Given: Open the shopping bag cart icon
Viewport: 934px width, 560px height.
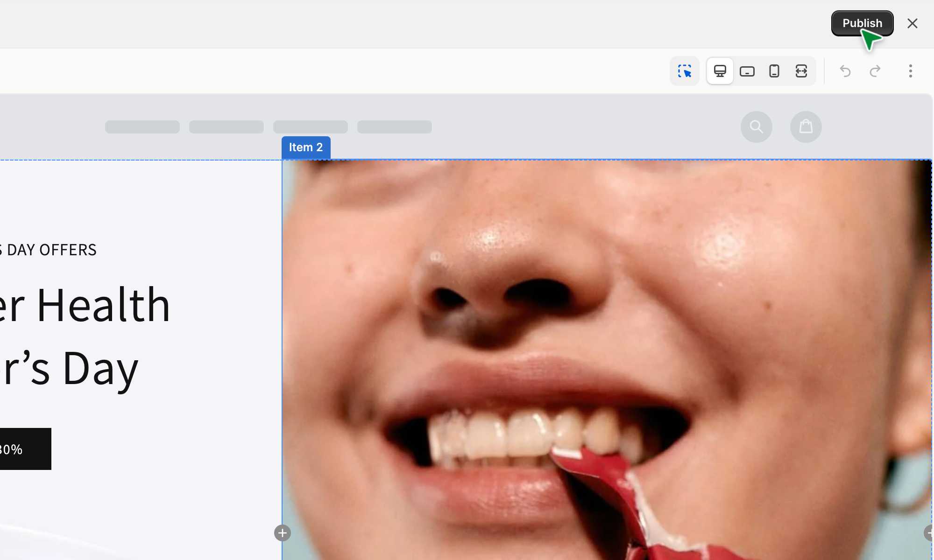Looking at the screenshot, I should [806, 126].
